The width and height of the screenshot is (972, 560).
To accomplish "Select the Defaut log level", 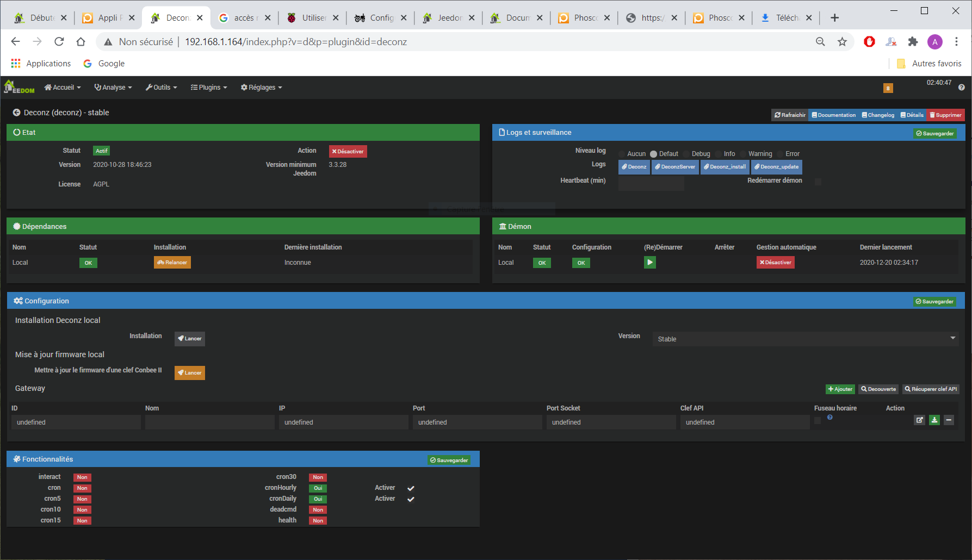I will (654, 154).
